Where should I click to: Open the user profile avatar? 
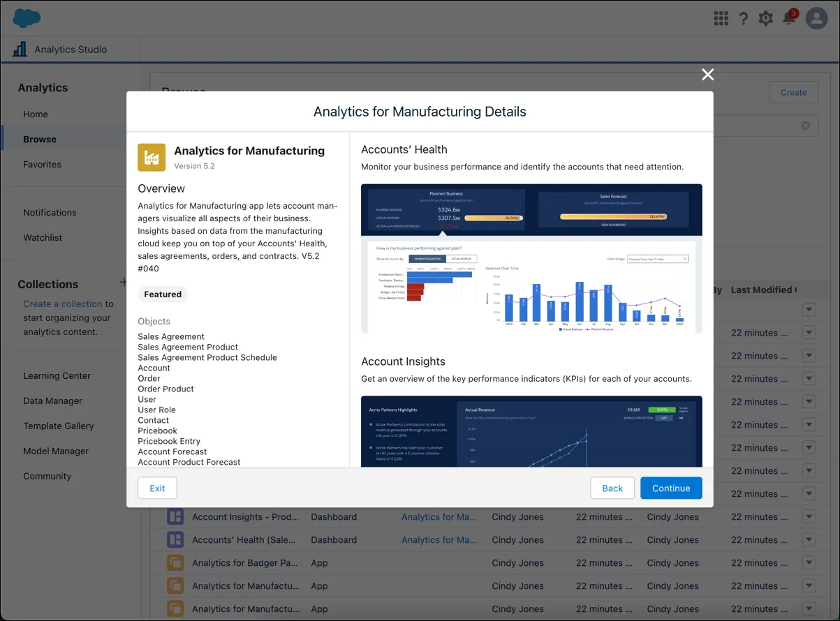(816, 18)
